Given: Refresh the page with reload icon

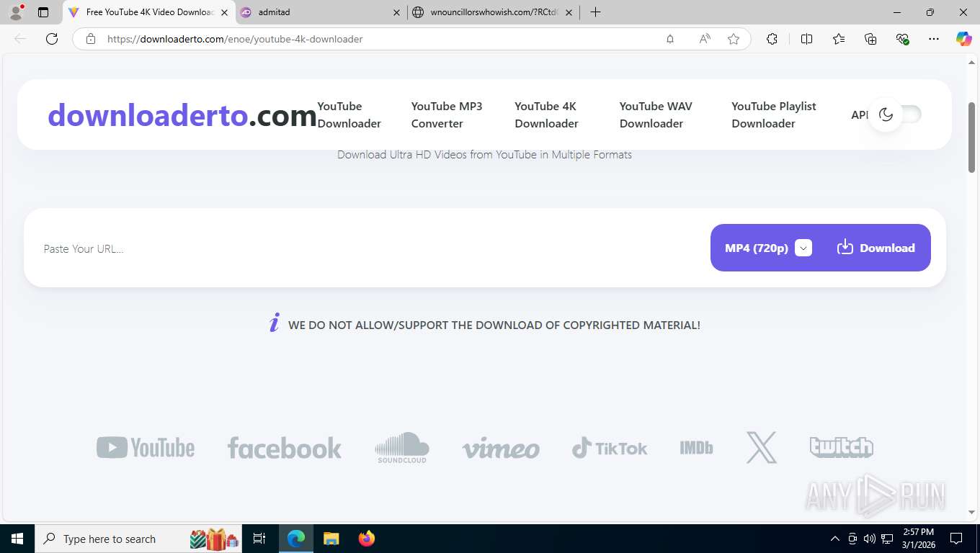Looking at the screenshot, I should click(x=52, y=39).
